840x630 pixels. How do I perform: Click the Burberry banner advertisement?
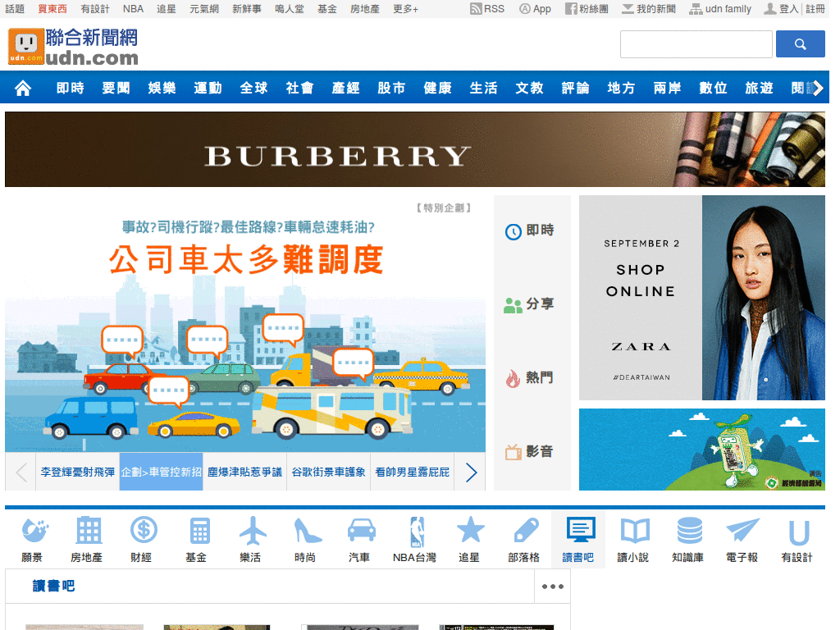pos(414,149)
